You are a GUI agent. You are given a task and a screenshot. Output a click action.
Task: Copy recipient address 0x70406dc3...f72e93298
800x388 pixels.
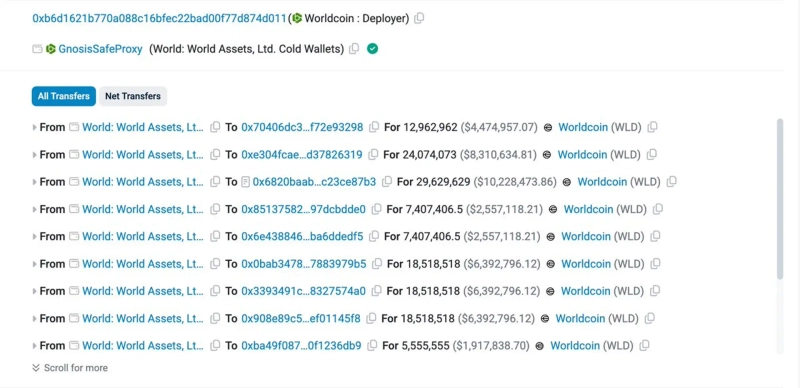pyautogui.click(x=374, y=127)
